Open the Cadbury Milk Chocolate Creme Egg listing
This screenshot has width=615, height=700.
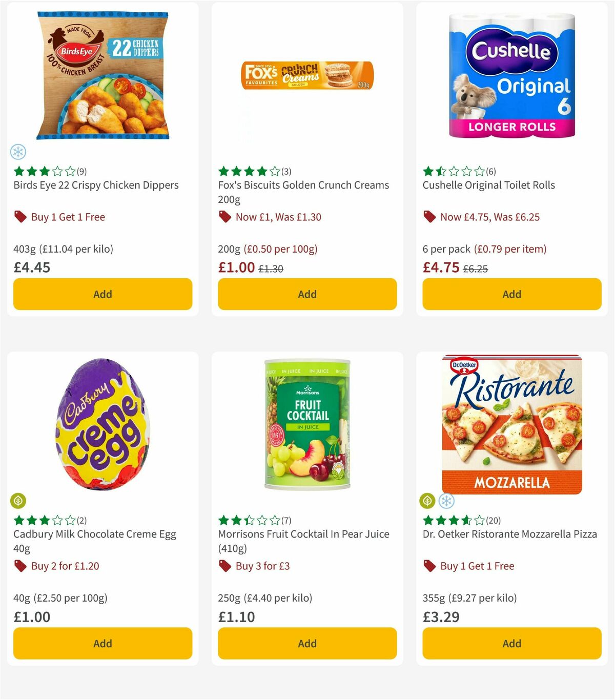click(x=94, y=534)
